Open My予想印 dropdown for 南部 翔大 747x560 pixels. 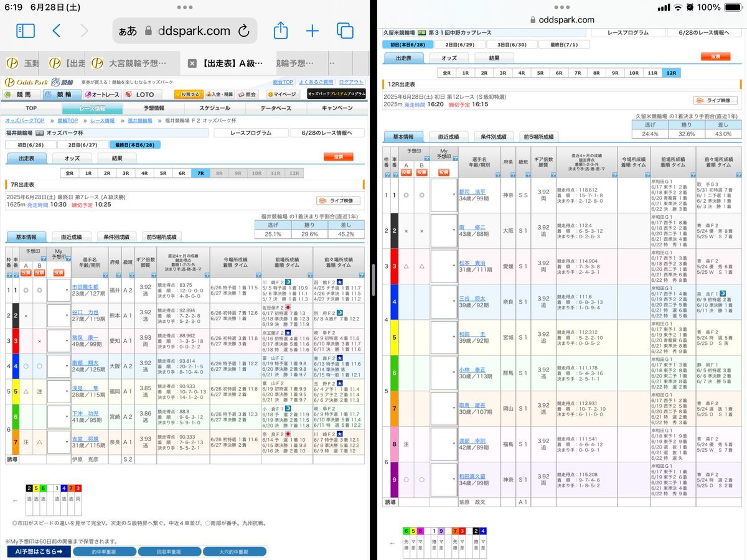[x=59, y=366]
